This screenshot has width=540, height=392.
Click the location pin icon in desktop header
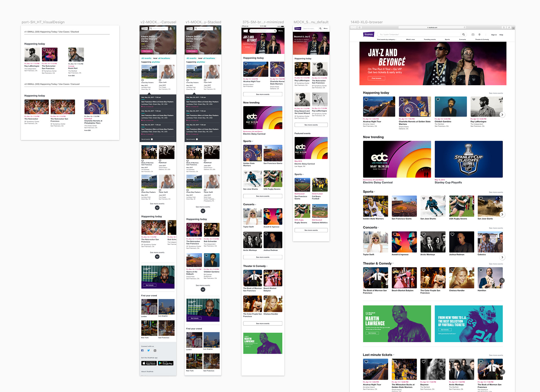[x=479, y=35]
